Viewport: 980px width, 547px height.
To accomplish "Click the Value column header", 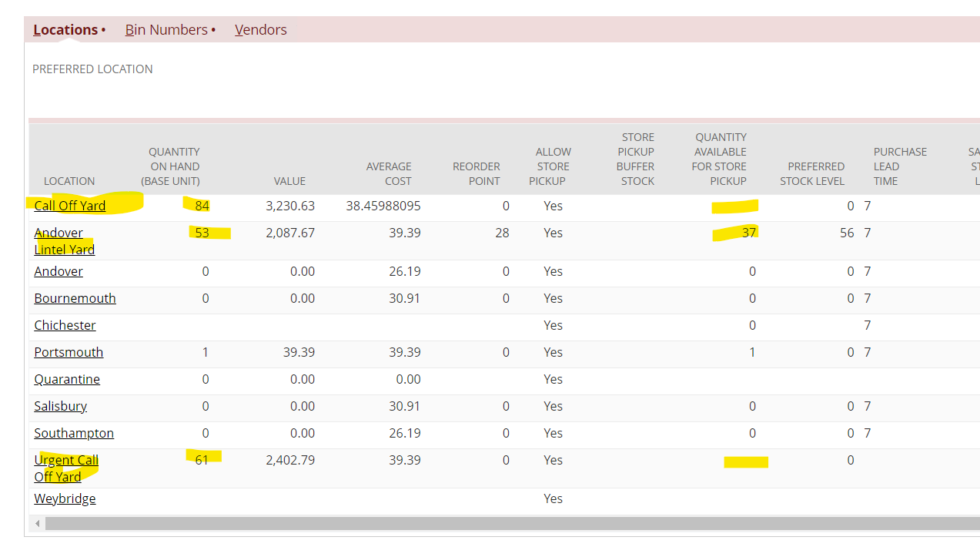I will [x=289, y=181].
